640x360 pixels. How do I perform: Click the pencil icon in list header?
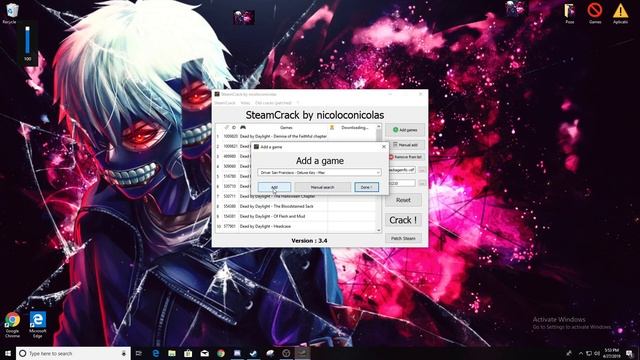[227, 127]
